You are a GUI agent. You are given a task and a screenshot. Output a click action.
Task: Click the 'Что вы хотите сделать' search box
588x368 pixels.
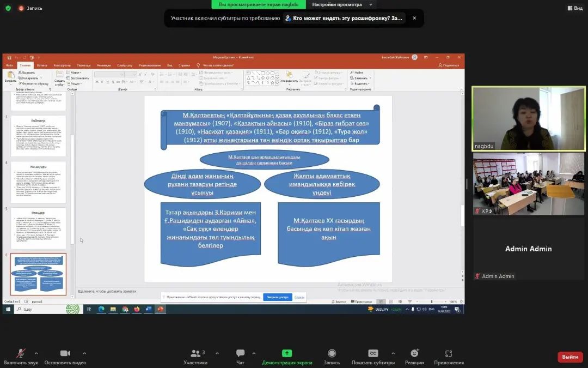(x=215, y=65)
